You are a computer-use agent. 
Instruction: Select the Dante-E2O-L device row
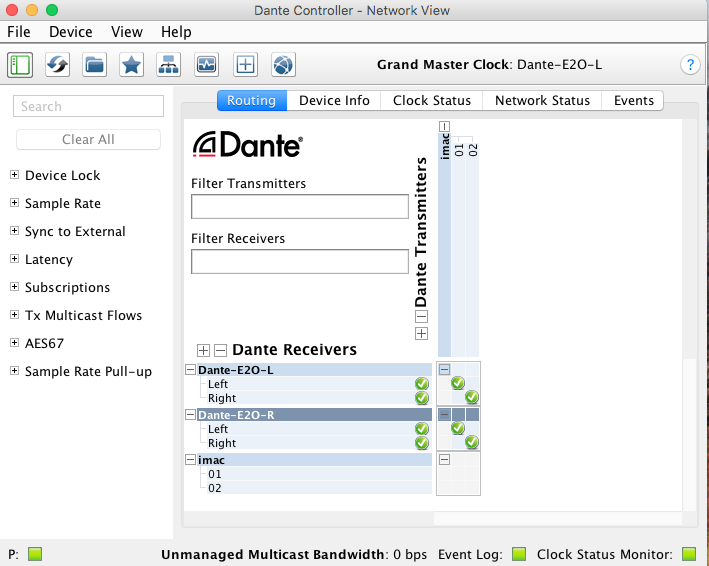point(314,370)
